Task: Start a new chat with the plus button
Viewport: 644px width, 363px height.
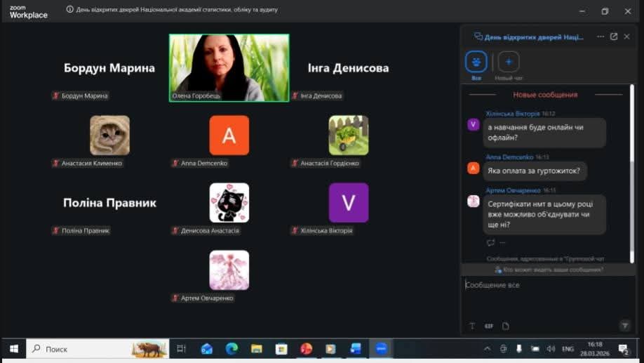Action: click(x=509, y=62)
